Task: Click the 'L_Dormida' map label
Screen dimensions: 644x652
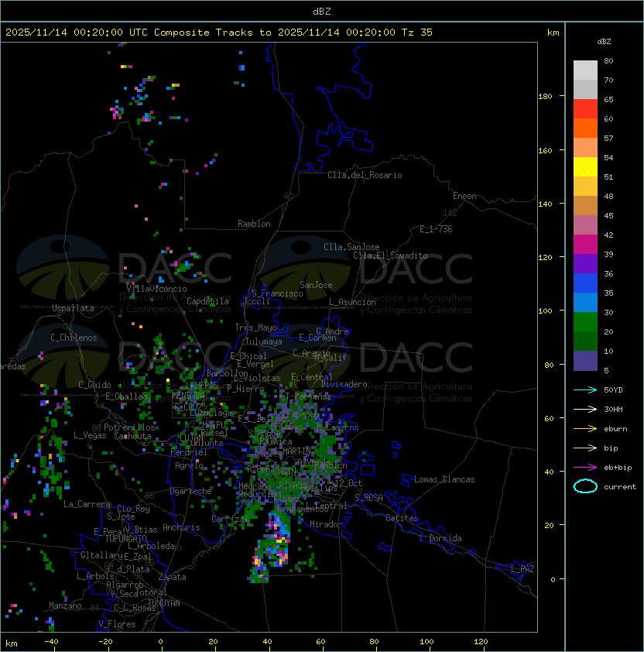Action: 440,538
